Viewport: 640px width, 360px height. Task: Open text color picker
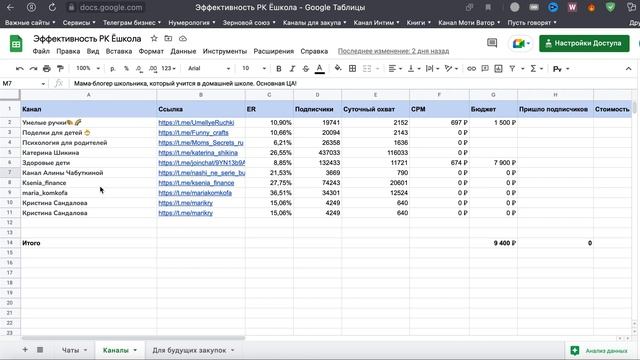tap(320, 69)
